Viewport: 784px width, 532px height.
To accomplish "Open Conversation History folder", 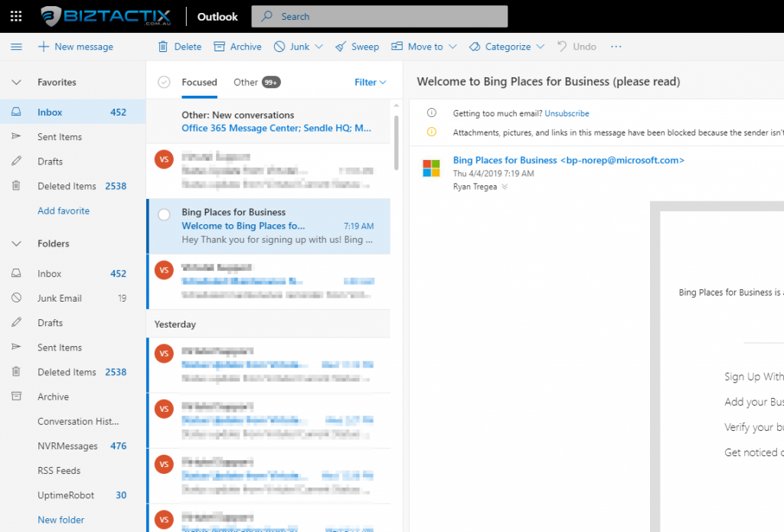I will [x=73, y=422].
